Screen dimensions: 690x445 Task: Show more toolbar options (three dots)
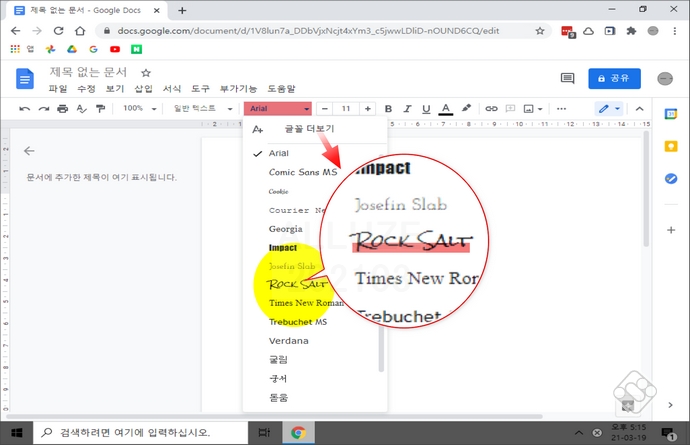[x=561, y=109]
